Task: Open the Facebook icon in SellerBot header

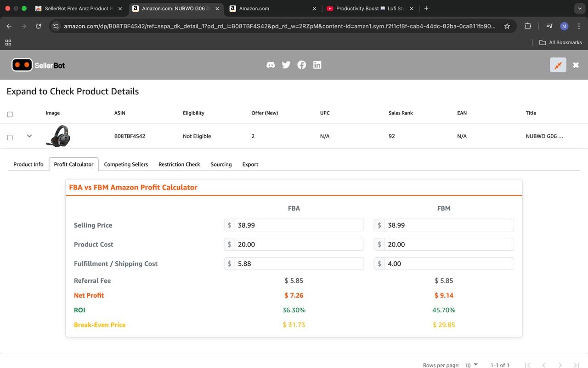Action: [x=302, y=65]
